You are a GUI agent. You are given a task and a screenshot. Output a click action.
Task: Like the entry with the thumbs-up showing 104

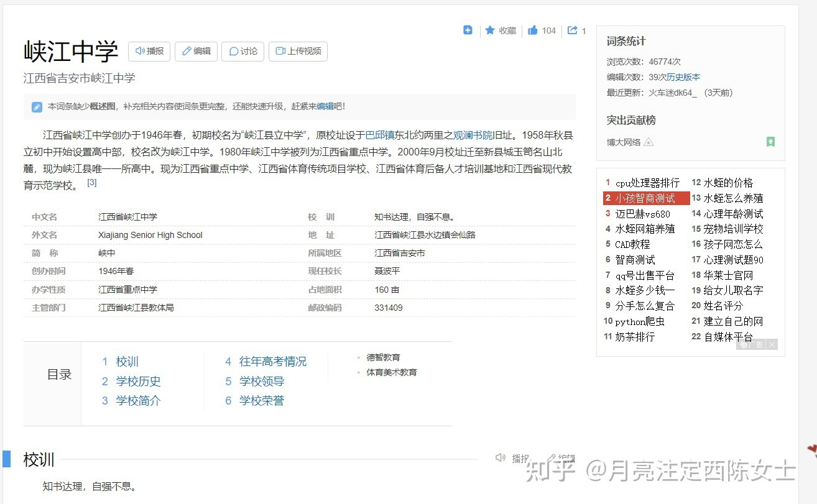(534, 30)
